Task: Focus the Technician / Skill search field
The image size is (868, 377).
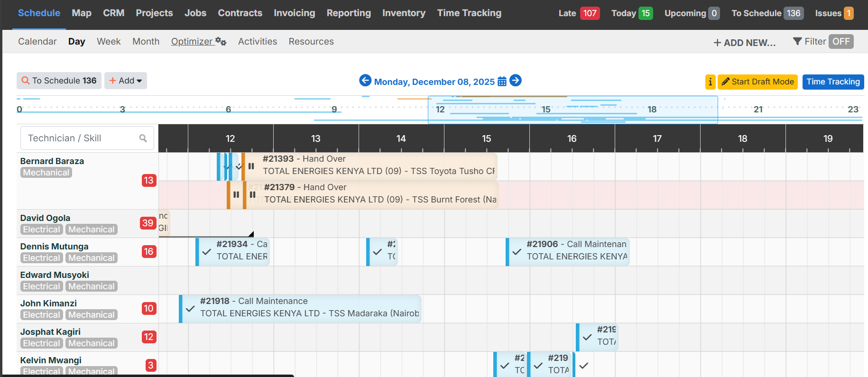Action: click(x=87, y=138)
